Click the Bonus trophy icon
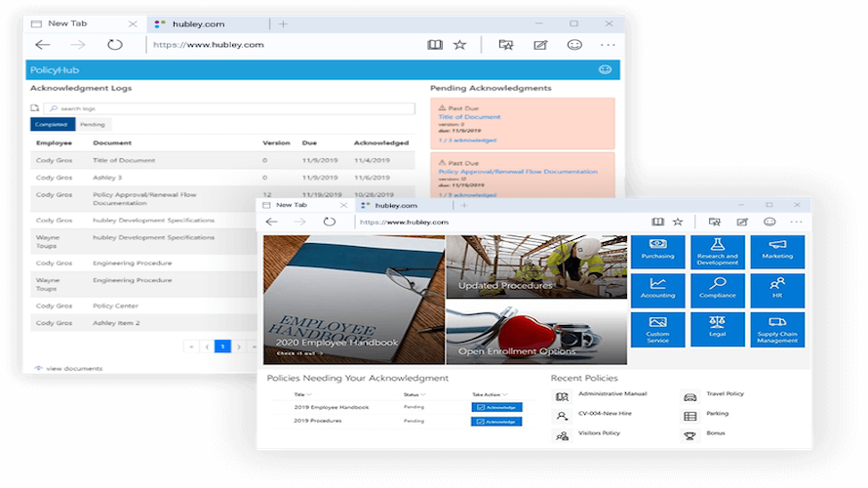This screenshot has width=868, height=488. [x=690, y=436]
